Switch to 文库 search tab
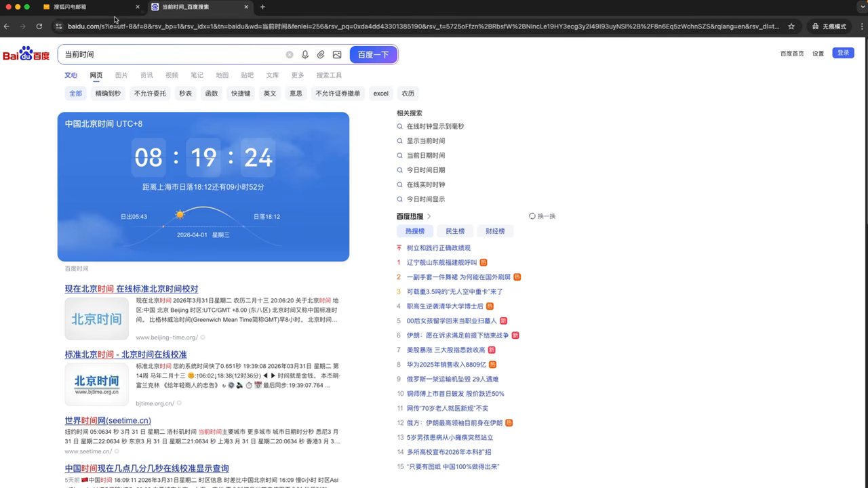The height and width of the screenshot is (488, 868). (273, 75)
